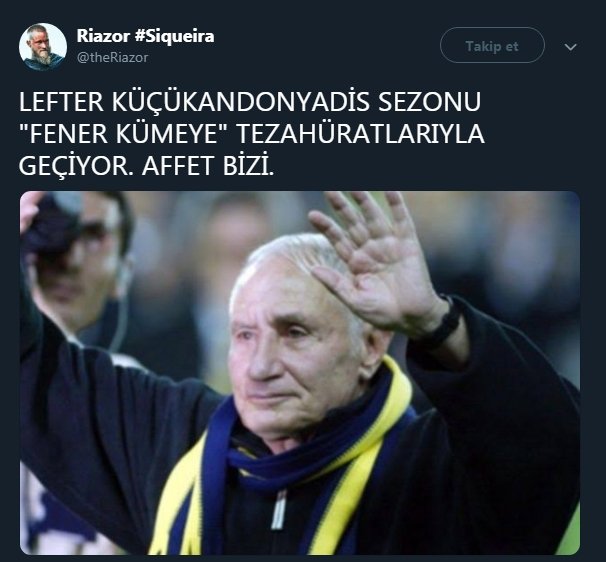Open the attached photo of waving man
606x562 pixels.
300,373
